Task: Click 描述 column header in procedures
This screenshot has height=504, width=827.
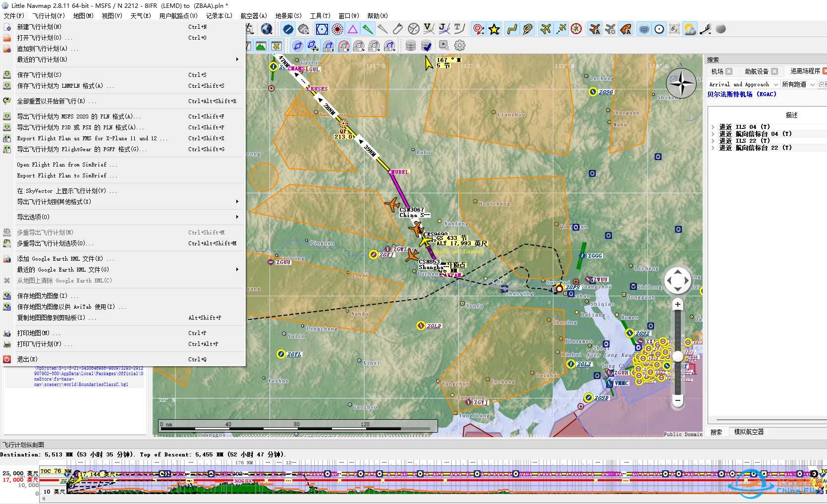Action: click(x=791, y=115)
